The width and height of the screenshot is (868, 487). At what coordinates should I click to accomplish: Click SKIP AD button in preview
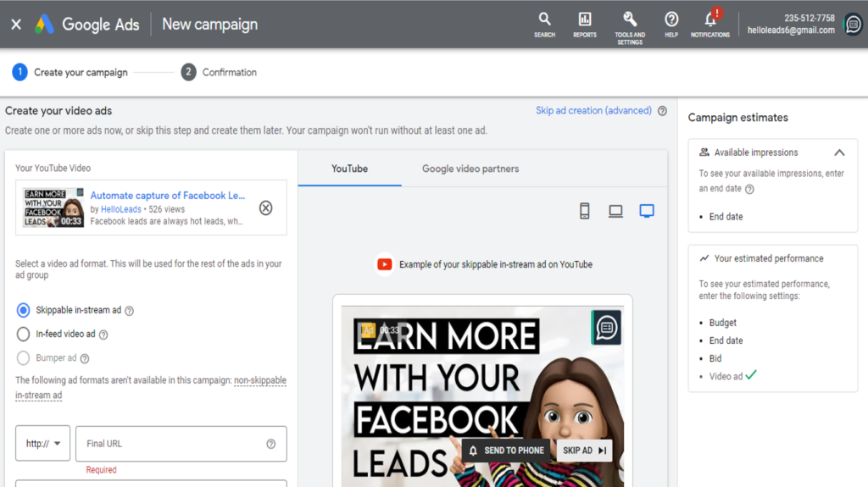coord(585,451)
